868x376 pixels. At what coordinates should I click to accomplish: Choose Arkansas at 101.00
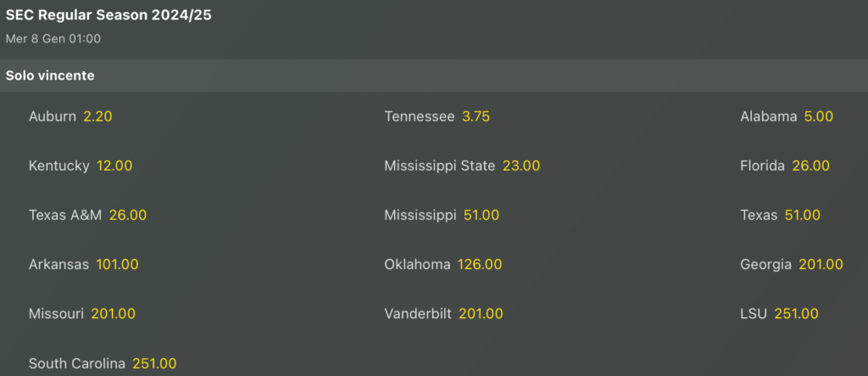tap(117, 264)
